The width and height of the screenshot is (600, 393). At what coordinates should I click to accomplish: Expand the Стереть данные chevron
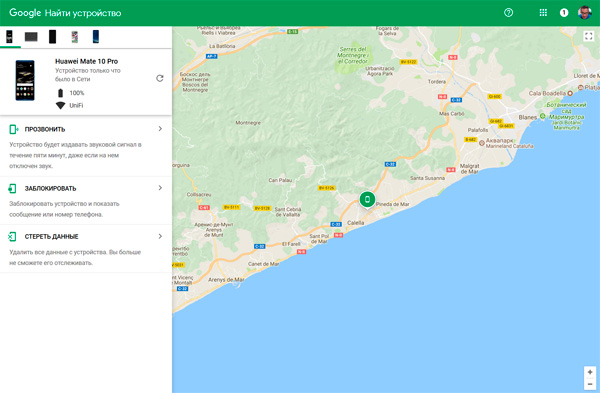160,236
